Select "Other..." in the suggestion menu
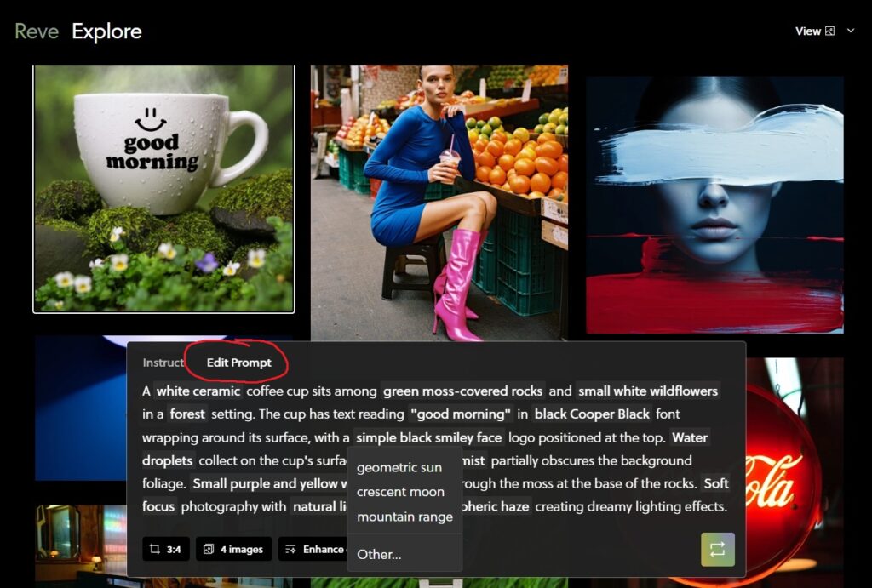The height and width of the screenshot is (588, 872). [x=379, y=554]
